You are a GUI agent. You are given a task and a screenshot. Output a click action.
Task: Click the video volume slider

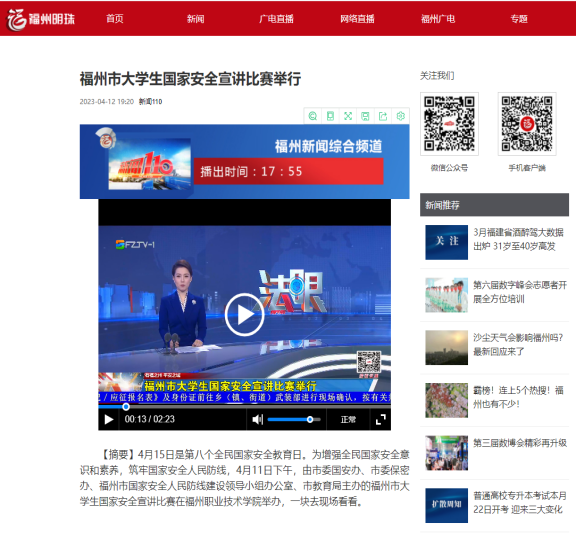(x=294, y=419)
